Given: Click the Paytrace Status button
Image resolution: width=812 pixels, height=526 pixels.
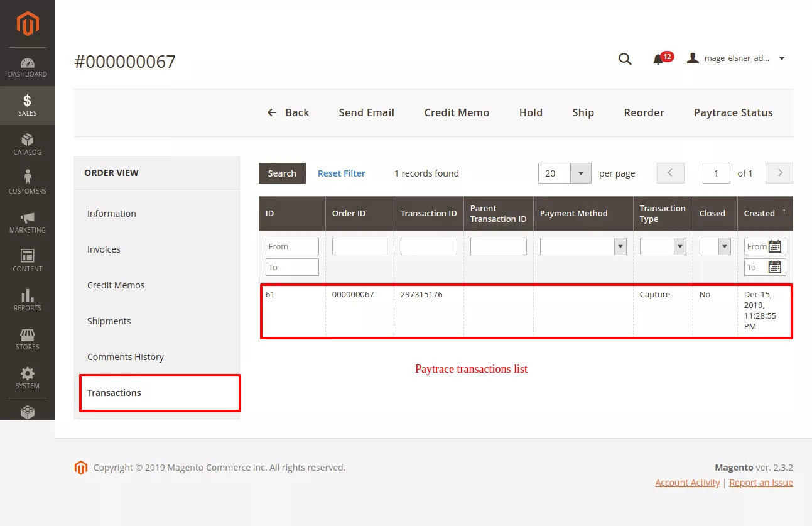Looking at the screenshot, I should pyautogui.click(x=733, y=112).
